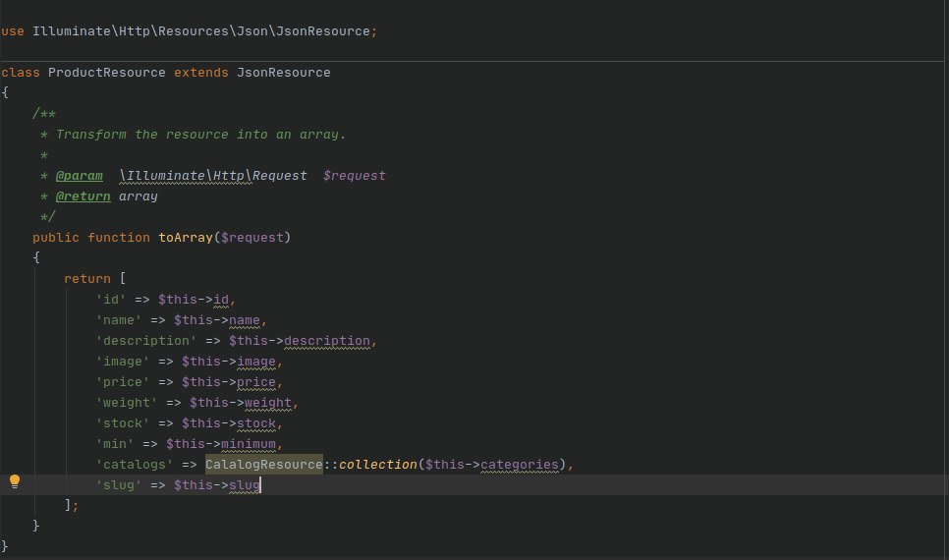Click the 'weight' property after $this->
Image resolution: width=949 pixels, height=560 pixels.
coord(267,403)
